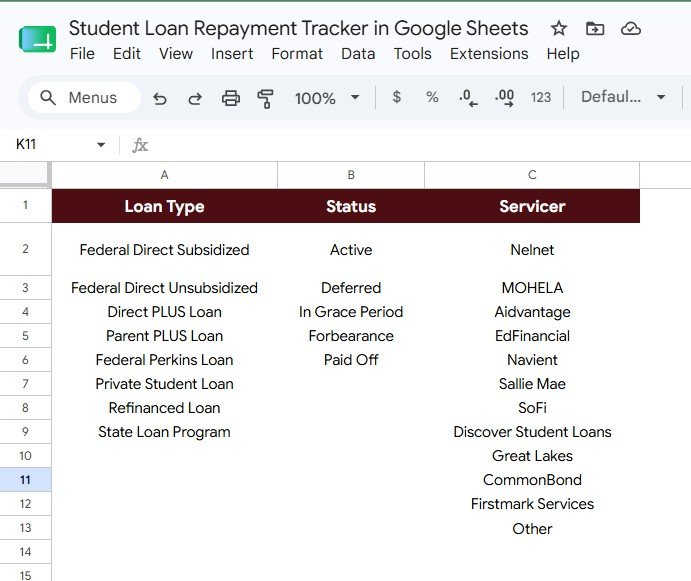Click the formula bar input

419,145
